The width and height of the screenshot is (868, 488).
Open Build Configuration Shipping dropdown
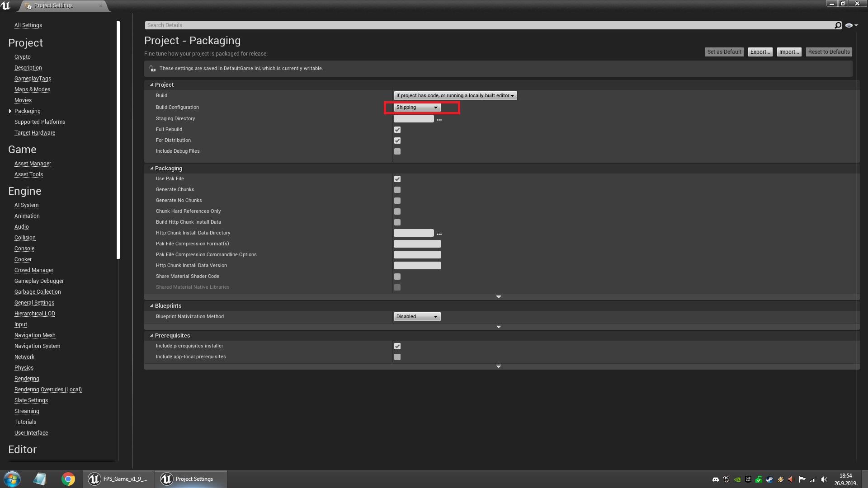417,108
